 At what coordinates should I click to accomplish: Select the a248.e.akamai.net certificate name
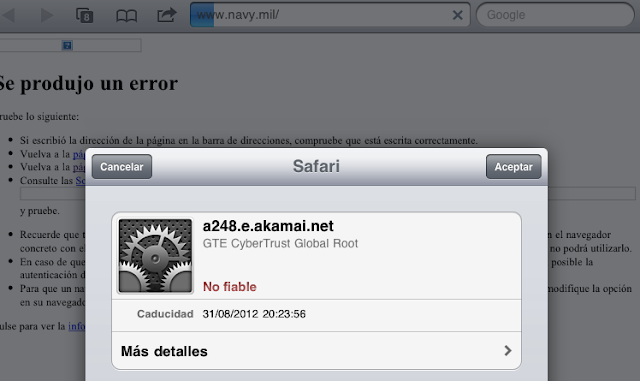click(268, 226)
